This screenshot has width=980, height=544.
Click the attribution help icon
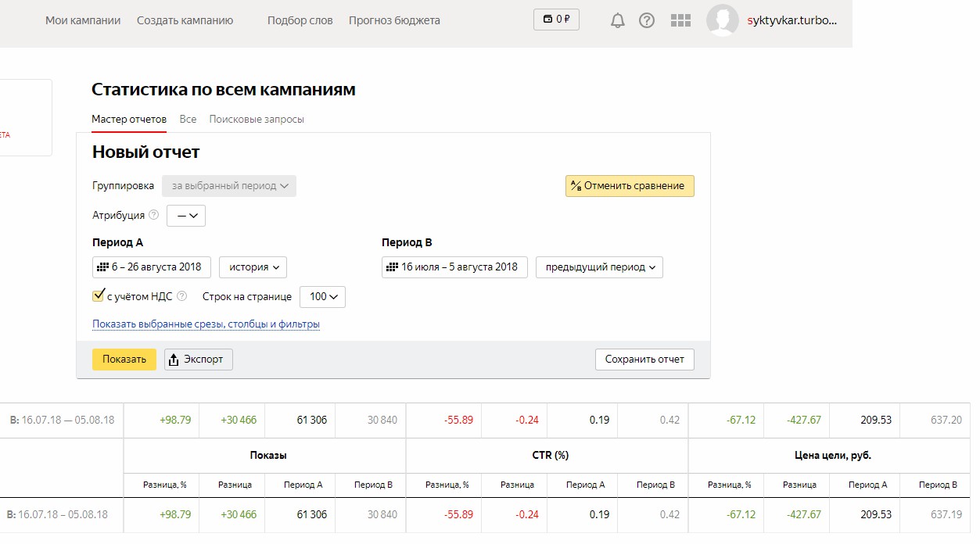tap(153, 215)
